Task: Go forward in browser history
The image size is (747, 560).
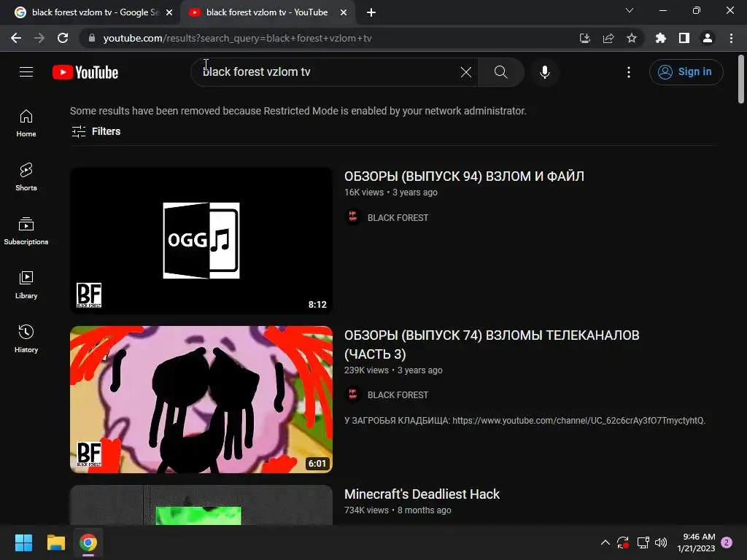Action: (39, 38)
